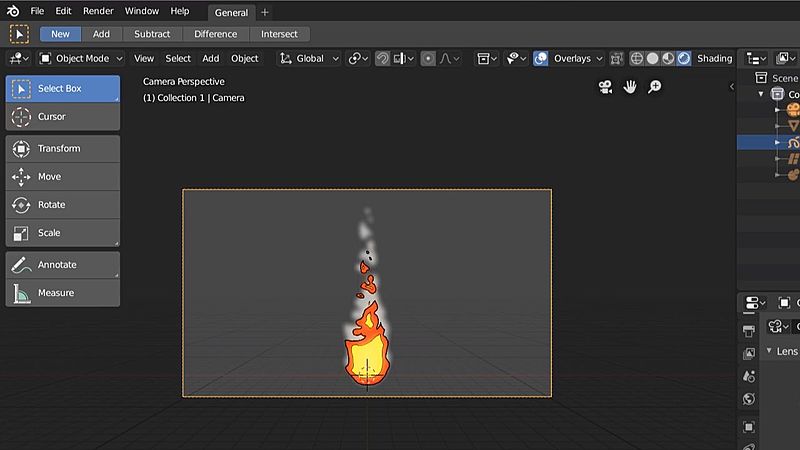The height and width of the screenshot is (450, 800).
Task: Click the Scene icon in outliner
Action: coord(761,78)
